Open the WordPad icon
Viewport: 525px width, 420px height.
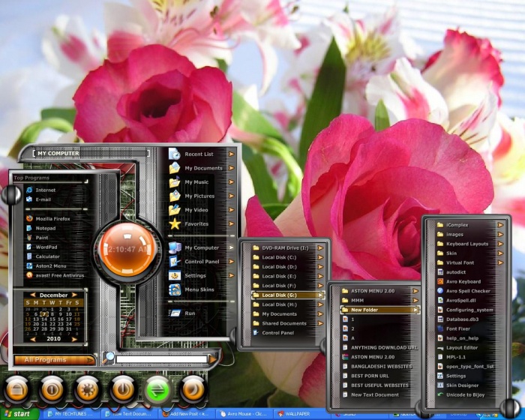pos(29,247)
